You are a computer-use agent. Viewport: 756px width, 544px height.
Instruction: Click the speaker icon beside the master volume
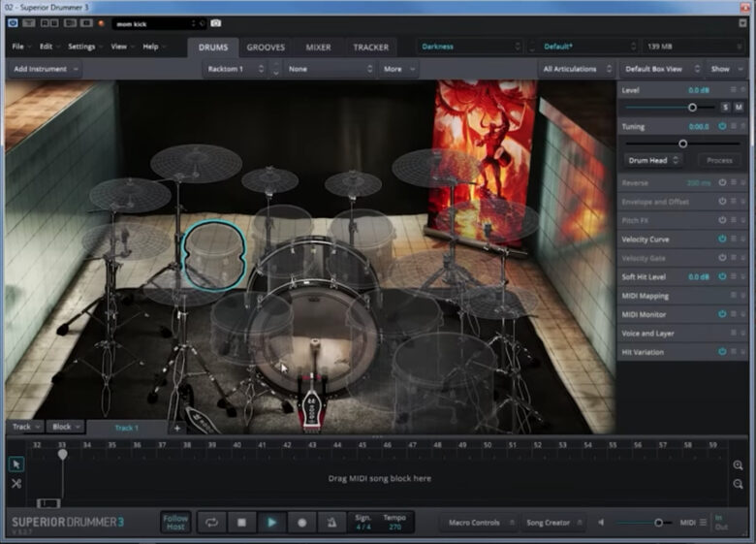coord(601,523)
